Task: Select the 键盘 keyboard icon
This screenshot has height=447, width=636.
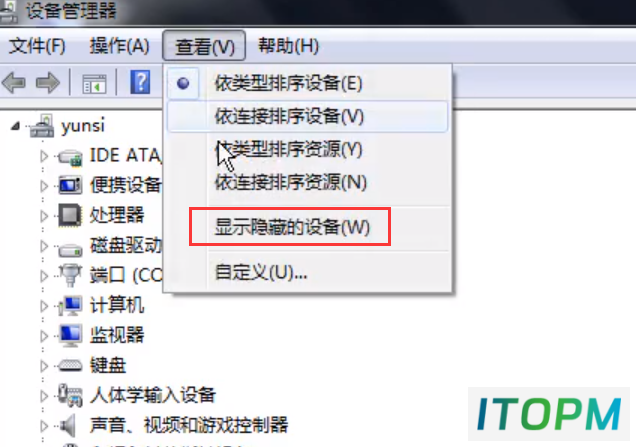Action: pyautogui.click(x=70, y=365)
